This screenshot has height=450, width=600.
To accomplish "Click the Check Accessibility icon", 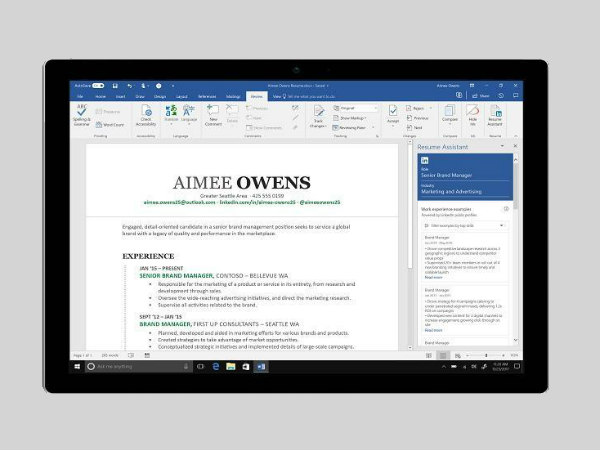I will [x=147, y=114].
